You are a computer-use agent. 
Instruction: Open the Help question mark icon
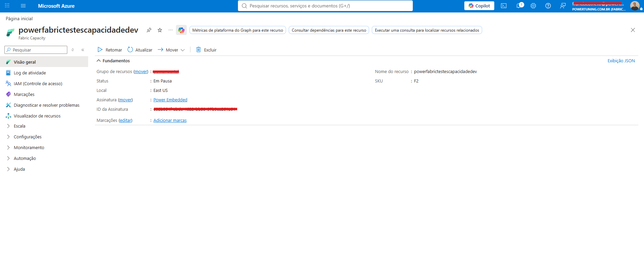(x=548, y=6)
